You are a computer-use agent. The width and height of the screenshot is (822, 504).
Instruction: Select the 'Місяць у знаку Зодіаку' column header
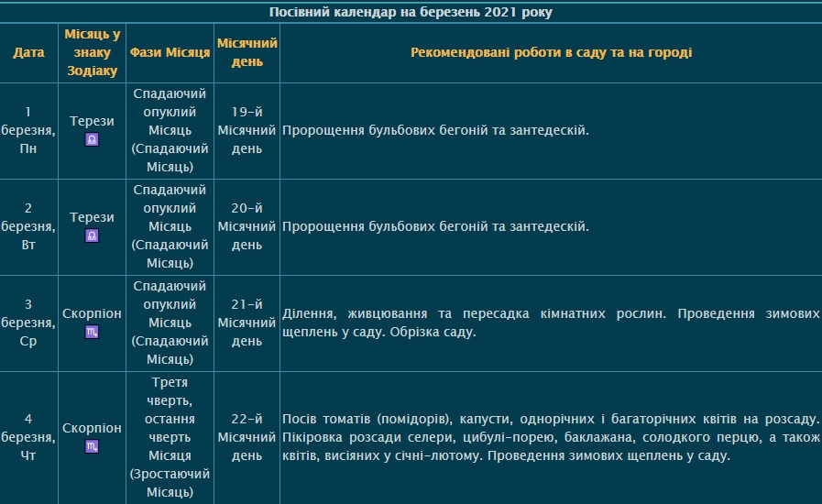pos(92,52)
